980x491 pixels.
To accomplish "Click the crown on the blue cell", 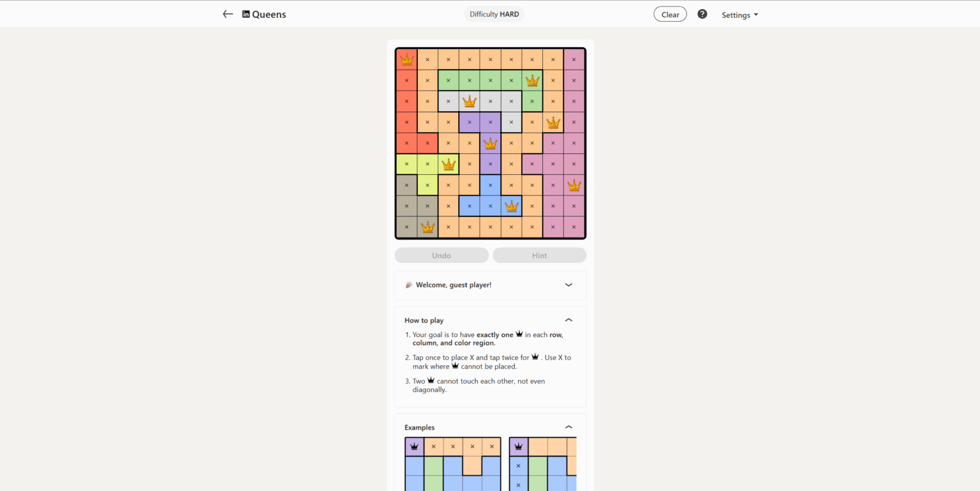I will 511,206.
